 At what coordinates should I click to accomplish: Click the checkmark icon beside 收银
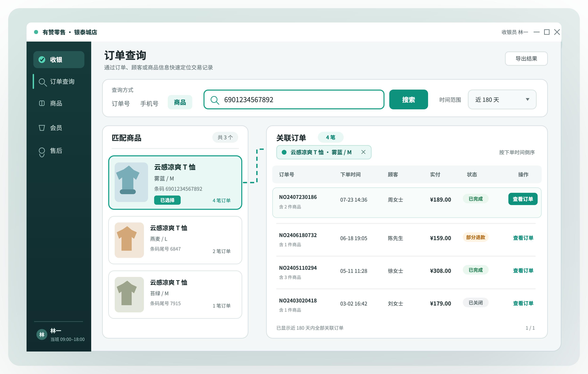[x=42, y=60]
